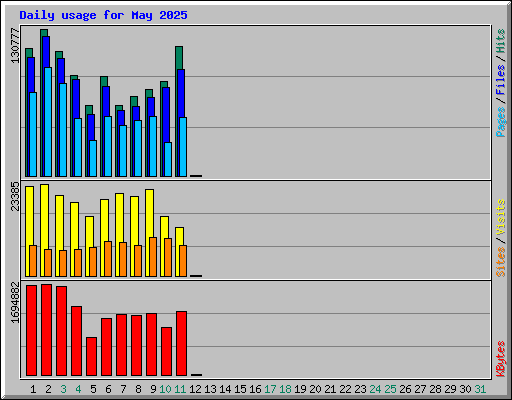
Task: Click the day 10 red KBytes bar
Action: tap(166, 351)
